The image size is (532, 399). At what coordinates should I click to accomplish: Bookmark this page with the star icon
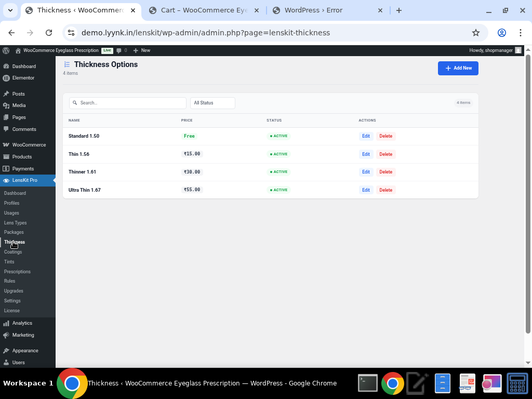point(475,33)
